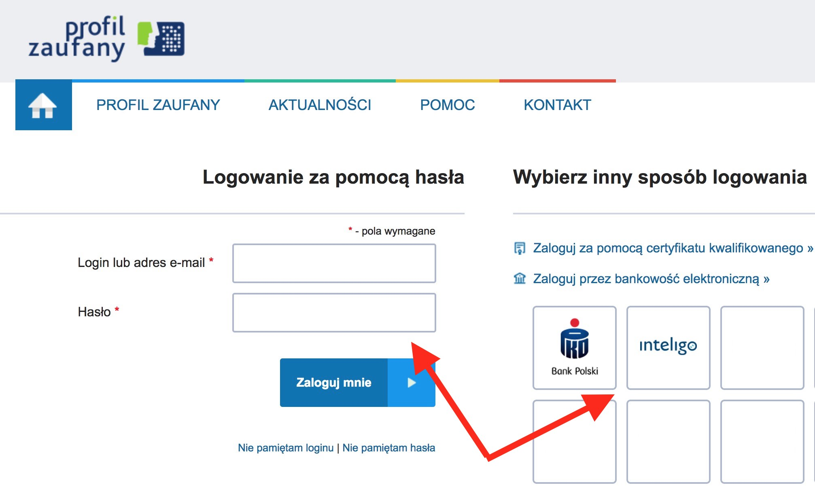Viewport: 815px width, 504px height.
Task: Open the POMOC menu item
Action: pyautogui.click(x=447, y=105)
